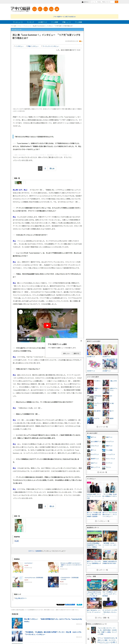Go to 次へ in upper pagination
This screenshot has height=644, width=129.
click(52, 168)
